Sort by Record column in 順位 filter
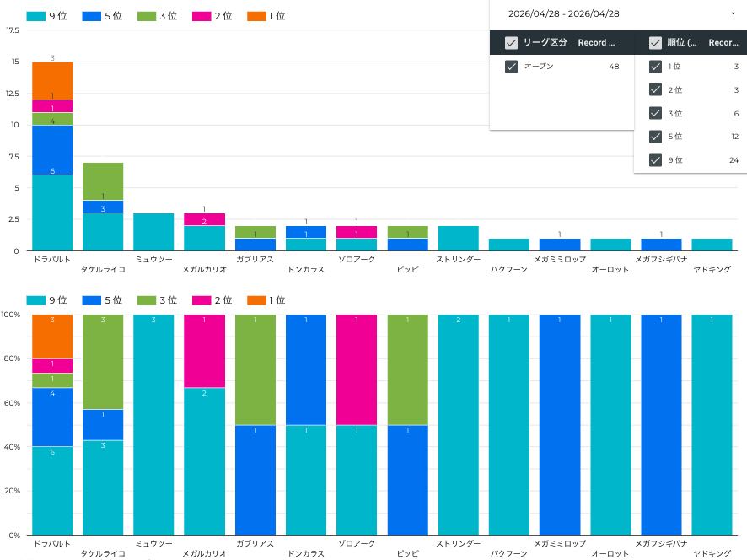 pos(723,43)
